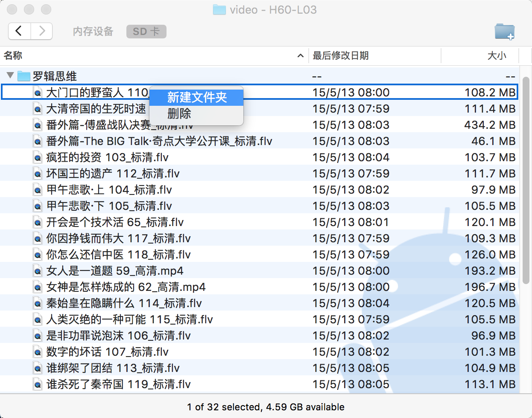Click the 46.1 MB size value

(x=493, y=141)
